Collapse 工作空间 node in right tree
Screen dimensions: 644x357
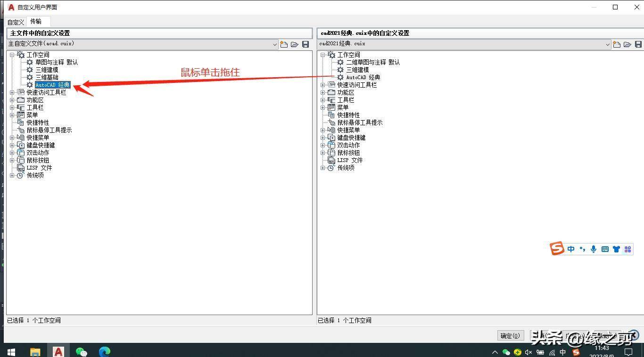(323, 55)
